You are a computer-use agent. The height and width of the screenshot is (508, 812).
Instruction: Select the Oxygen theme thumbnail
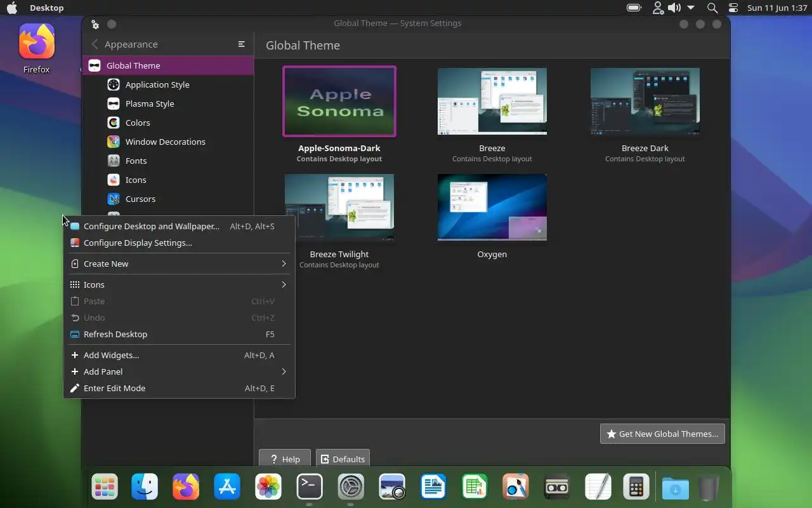pyautogui.click(x=492, y=207)
